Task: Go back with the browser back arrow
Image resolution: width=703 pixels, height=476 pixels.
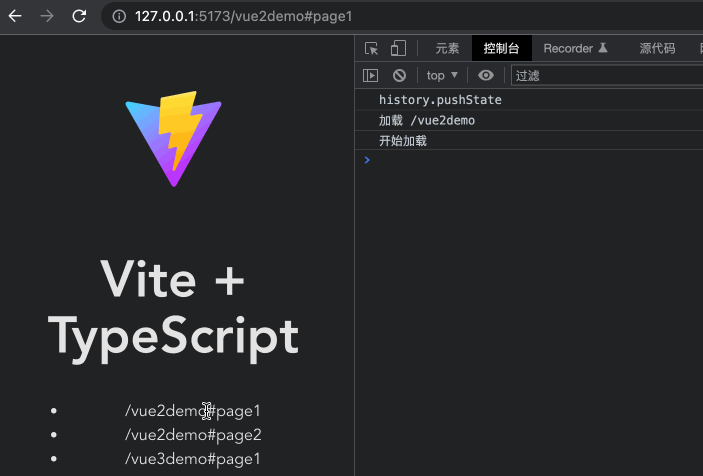Action: (15, 16)
